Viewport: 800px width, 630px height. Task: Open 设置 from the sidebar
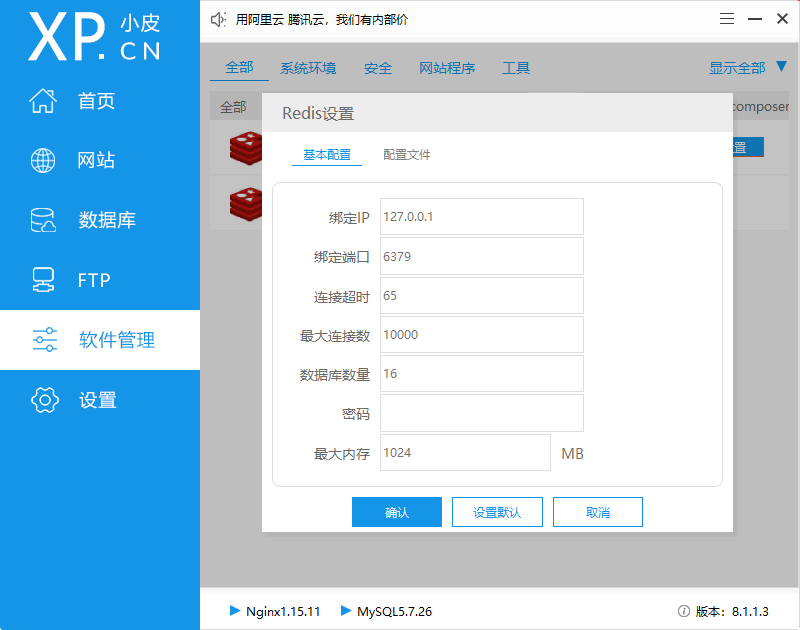click(99, 400)
